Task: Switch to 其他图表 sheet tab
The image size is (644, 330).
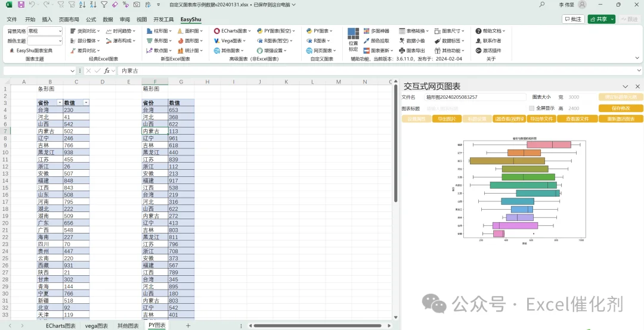Action: click(x=128, y=326)
